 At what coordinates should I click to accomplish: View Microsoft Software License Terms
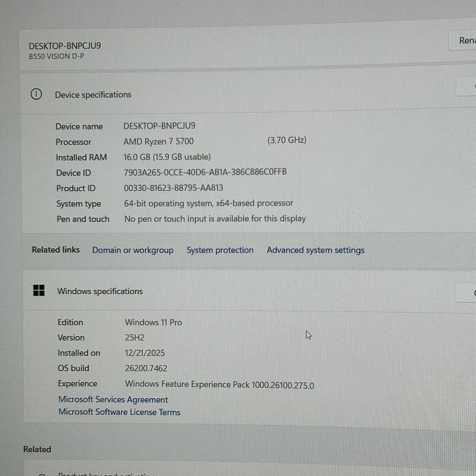119,412
